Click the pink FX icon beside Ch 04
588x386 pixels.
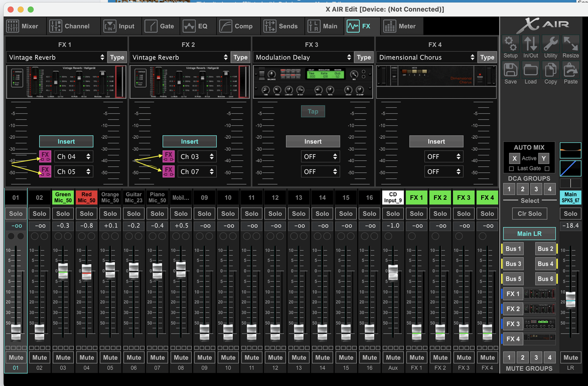pyautogui.click(x=45, y=156)
